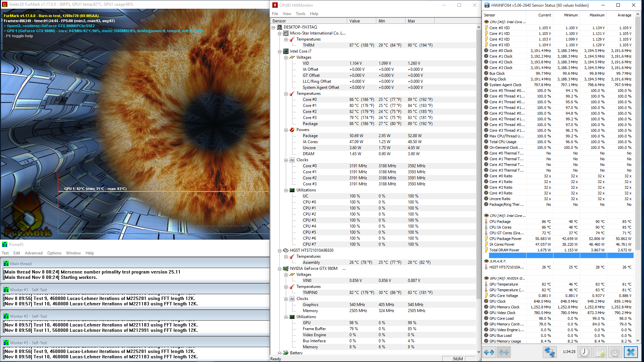Click flame icon beside Powers node
The width and height of the screenshot is (644, 362).
(292, 130)
